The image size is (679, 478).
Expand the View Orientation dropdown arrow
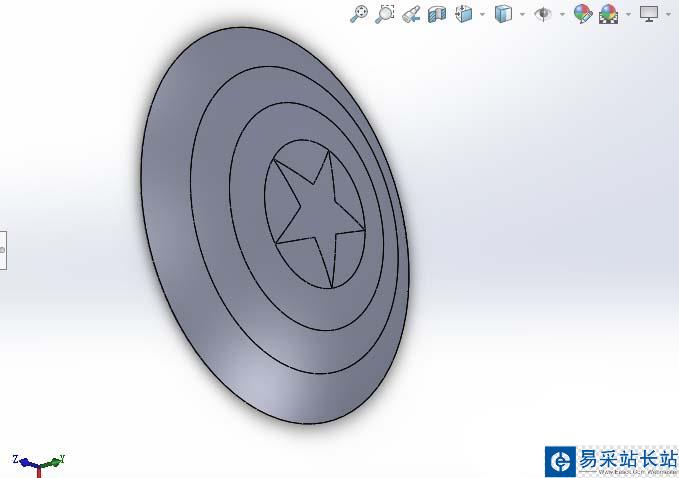point(482,14)
